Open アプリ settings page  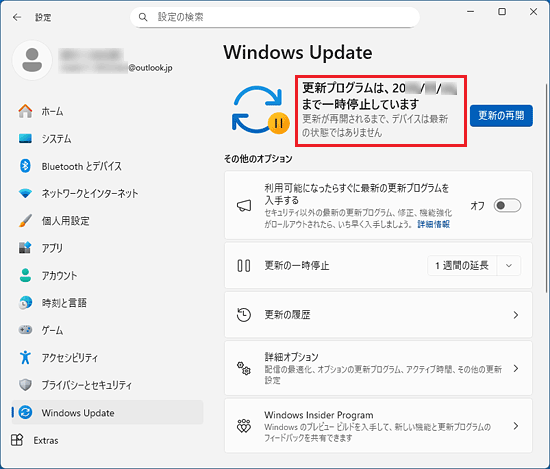(x=107, y=248)
